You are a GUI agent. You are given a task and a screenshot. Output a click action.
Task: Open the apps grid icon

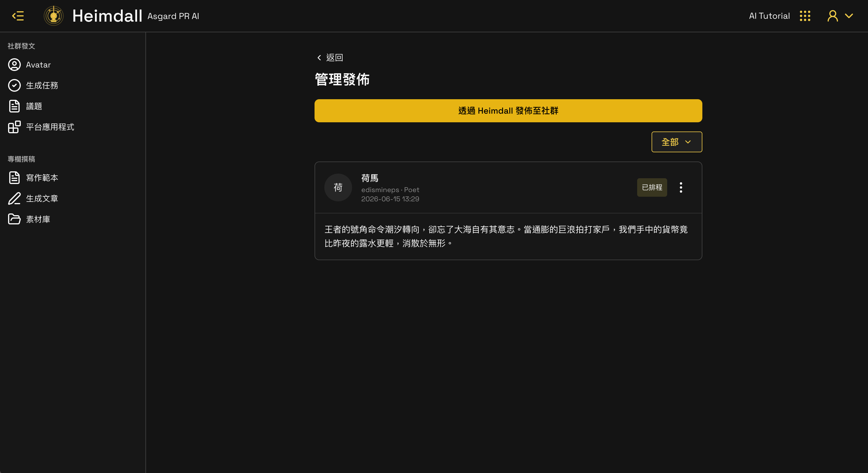click(x=805, y=16)
